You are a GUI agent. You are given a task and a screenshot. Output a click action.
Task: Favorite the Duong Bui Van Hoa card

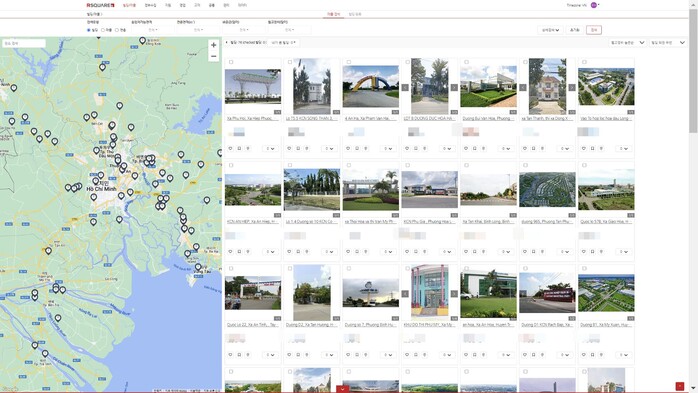(x=466, y=148)
